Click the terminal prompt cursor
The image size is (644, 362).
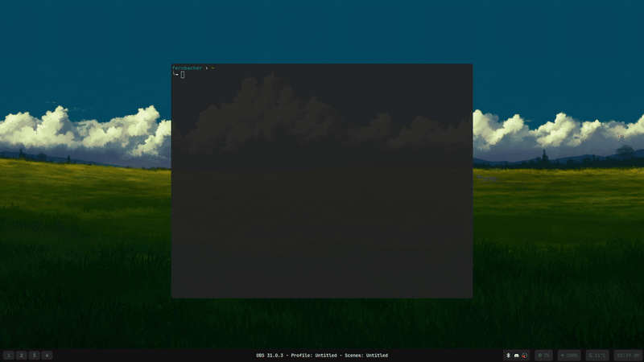183,75
